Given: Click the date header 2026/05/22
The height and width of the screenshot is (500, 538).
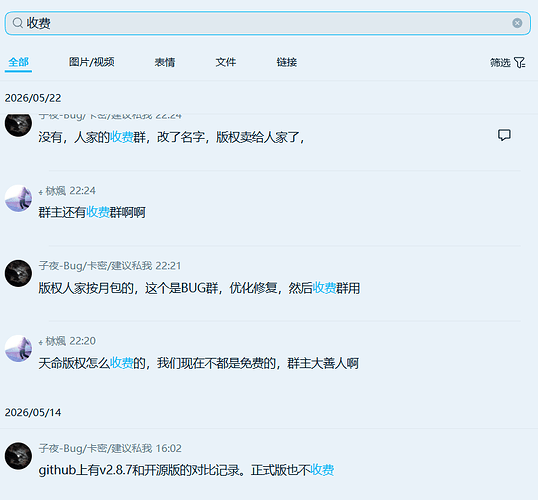Looking at the screenshot, I should point(33,98).
